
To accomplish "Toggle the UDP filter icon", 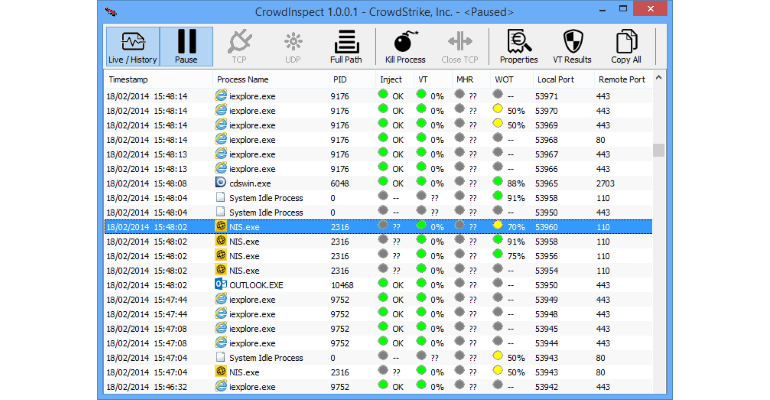I will [292, 46].
